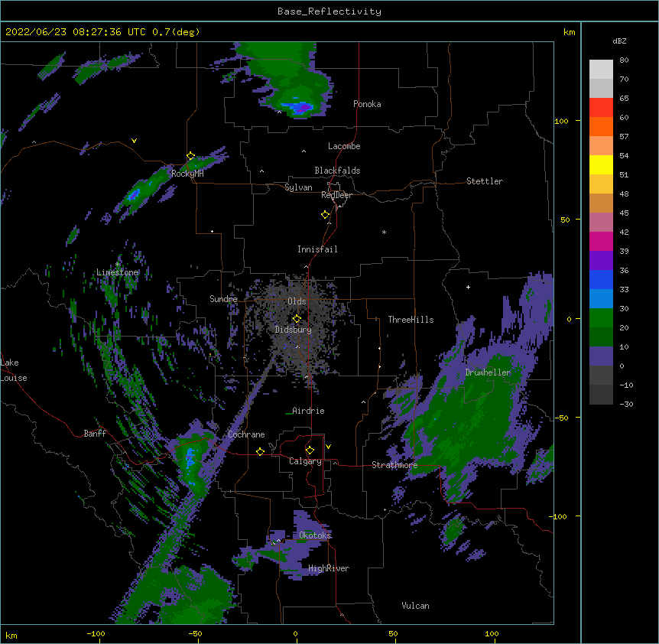Click the purple storm core west of Ponoka
659x644 pixels.
[301, 108]
